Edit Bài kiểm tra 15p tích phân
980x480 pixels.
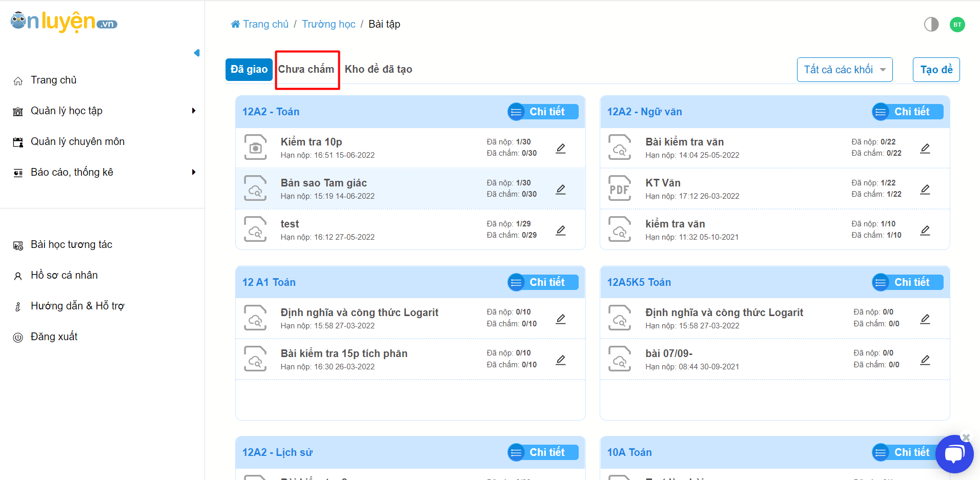click(x=561, y=360)
